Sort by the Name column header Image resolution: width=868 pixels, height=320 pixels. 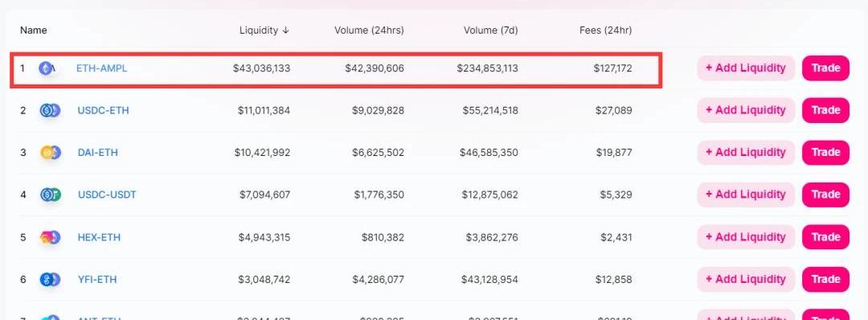pos(33,31)
